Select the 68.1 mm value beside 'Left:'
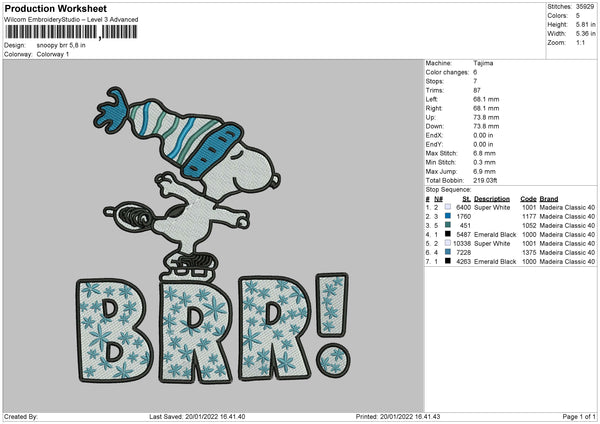Screen dimensions: 600x424 coord(486,99)
